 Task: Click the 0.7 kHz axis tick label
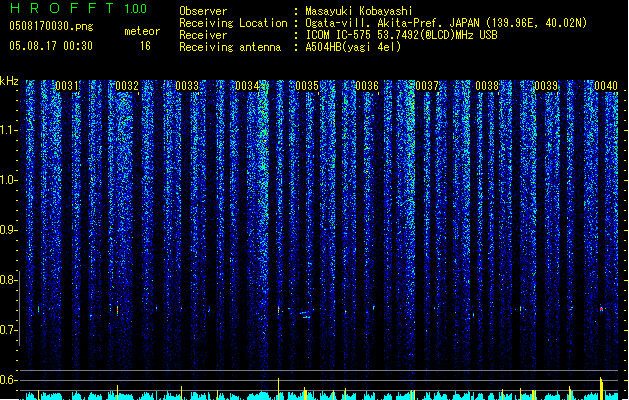point(8,330)
